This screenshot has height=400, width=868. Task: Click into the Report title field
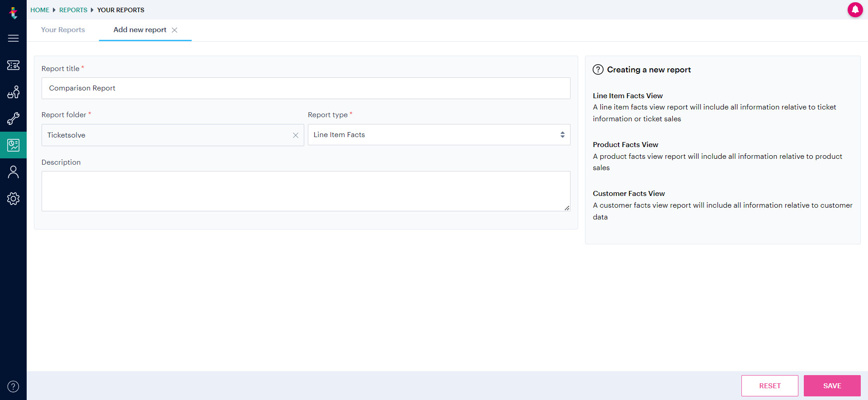306,88
